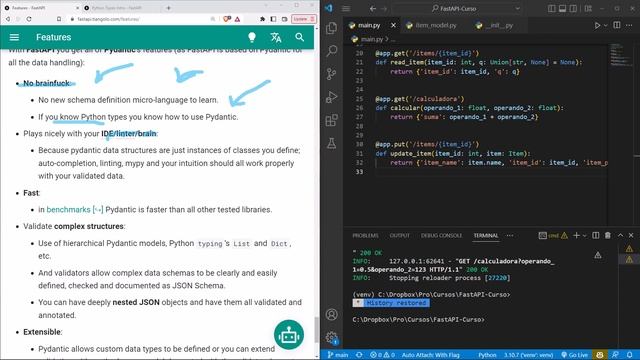Open the benchmarks link
Viewport: 640px width, 360px height.
(75, 209)
